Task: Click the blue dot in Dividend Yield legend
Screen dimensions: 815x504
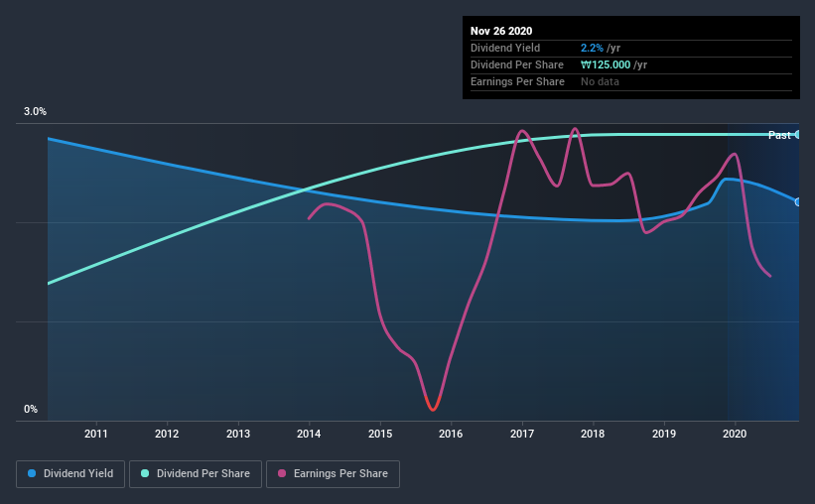Action: tap(32, 474)
